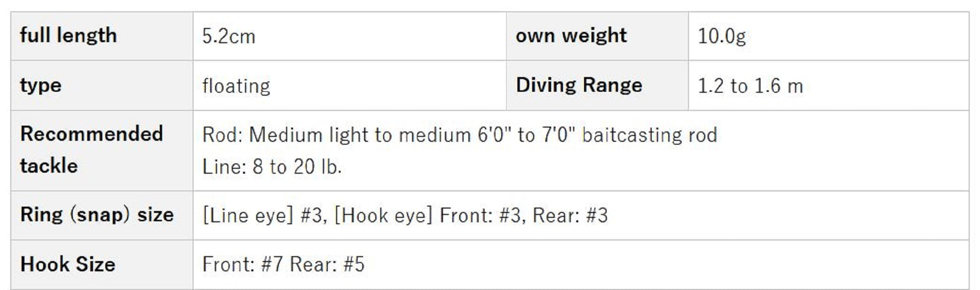Click the "Recommended tackle" label cell
This screenshot has width=980, height=290.
tap(92, 150)
